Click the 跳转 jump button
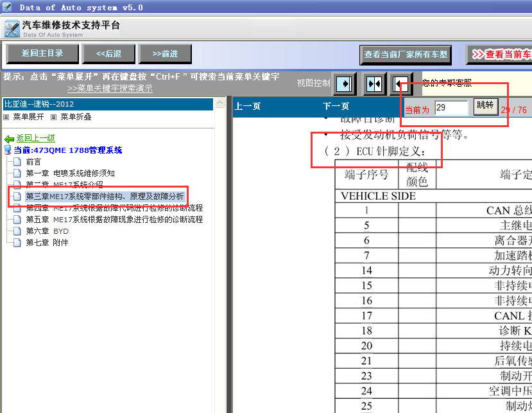532x413 pixels. 486,107
